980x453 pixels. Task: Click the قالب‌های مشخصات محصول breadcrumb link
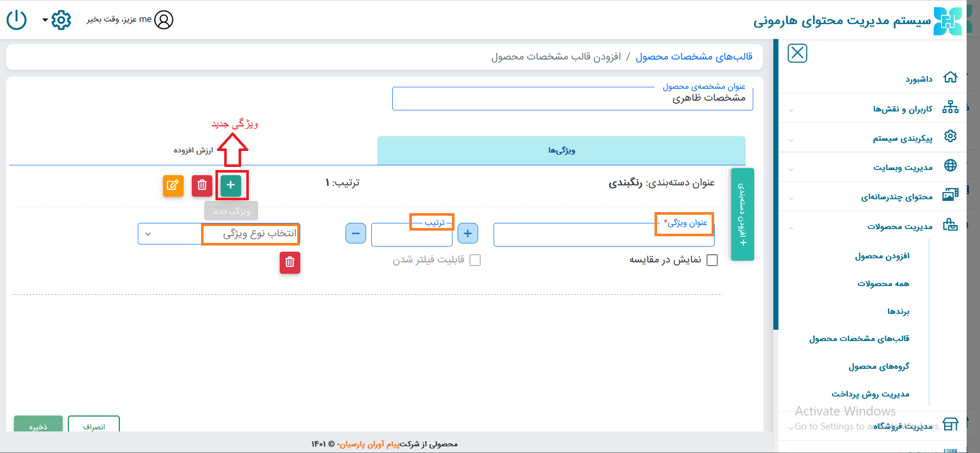click(694, 56)
